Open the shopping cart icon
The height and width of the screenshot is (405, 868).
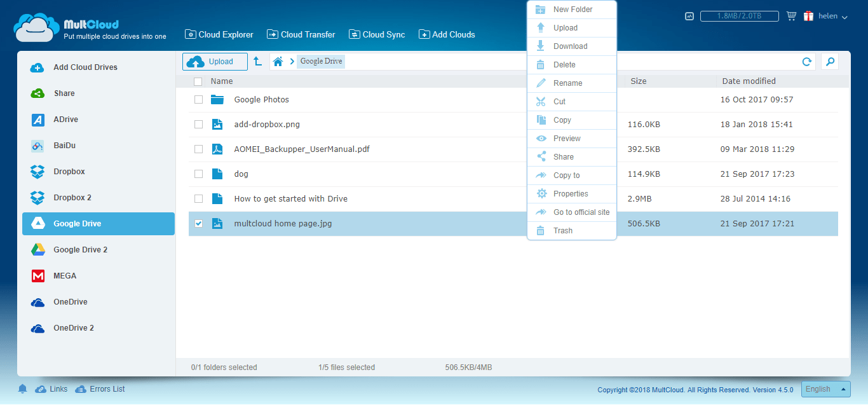click(791, 16)
